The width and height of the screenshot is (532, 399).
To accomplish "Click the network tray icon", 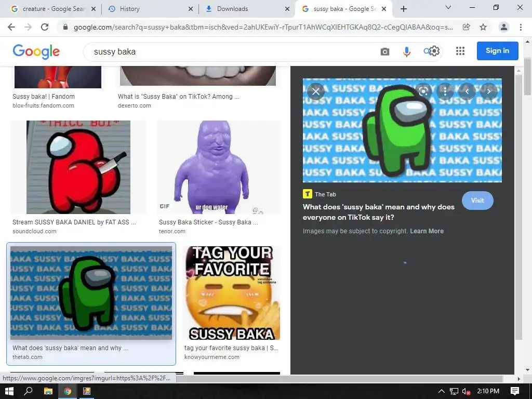I will click(454, 391).
